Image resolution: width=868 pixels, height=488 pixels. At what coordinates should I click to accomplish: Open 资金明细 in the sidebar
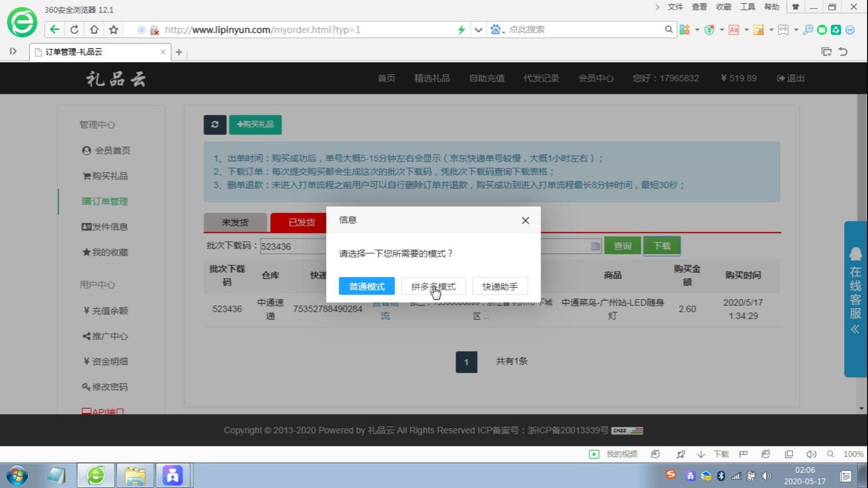pyautogui.click(x=106, y=361)
